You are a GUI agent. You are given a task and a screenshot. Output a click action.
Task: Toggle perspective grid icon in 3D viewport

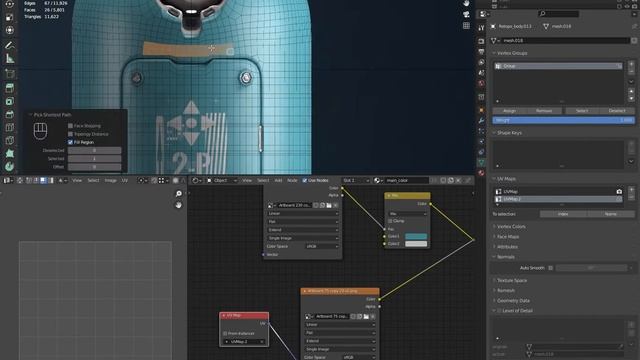click(x=466, y=25)
